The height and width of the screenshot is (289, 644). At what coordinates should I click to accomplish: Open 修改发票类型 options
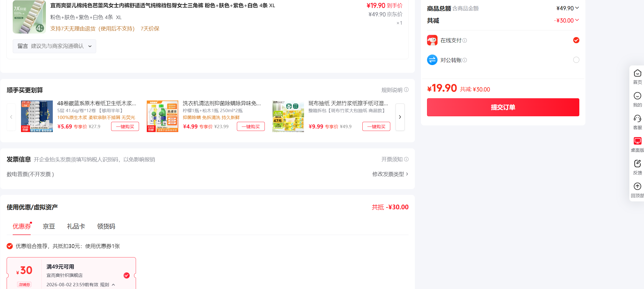[390, 174]
